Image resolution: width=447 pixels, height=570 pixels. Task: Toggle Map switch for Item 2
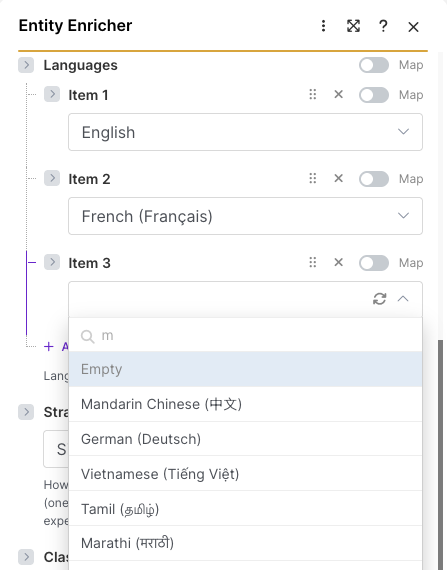point(374,179)
